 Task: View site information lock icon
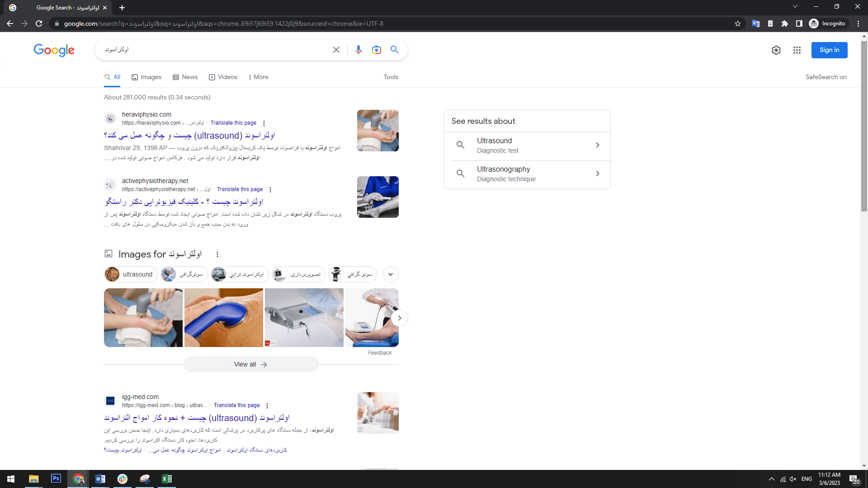(57, 23)
